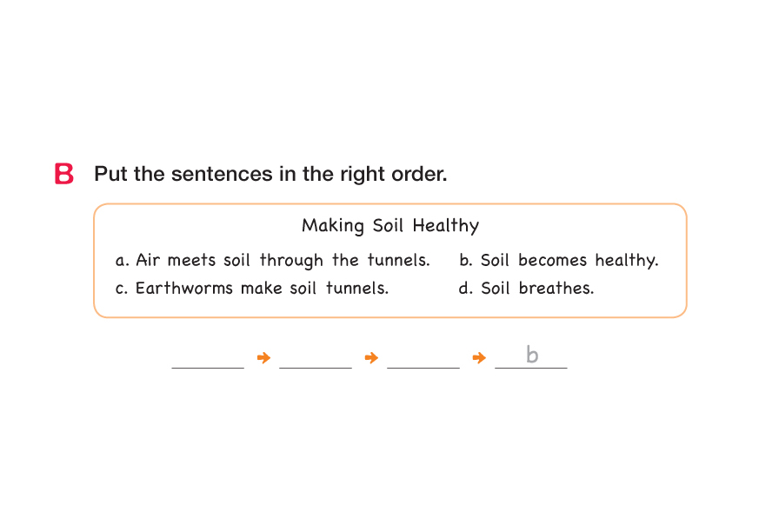The width and height of the screenshot is (759, 532).
Task: Click the word through in sentence a
Action: tap(291, 260)
